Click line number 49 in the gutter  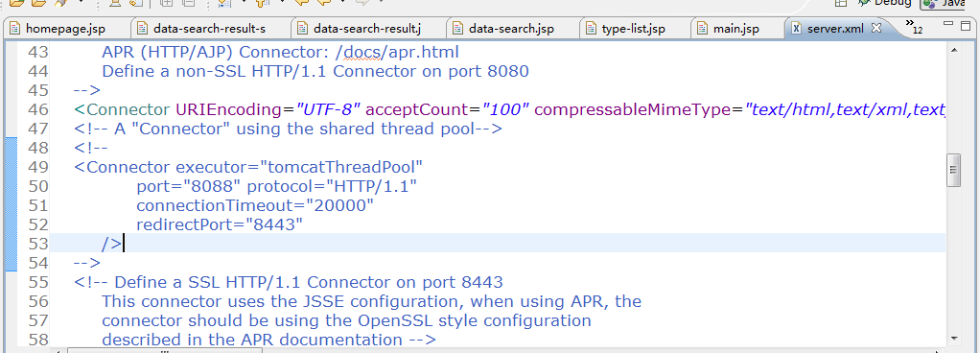(x=38, y=168)
